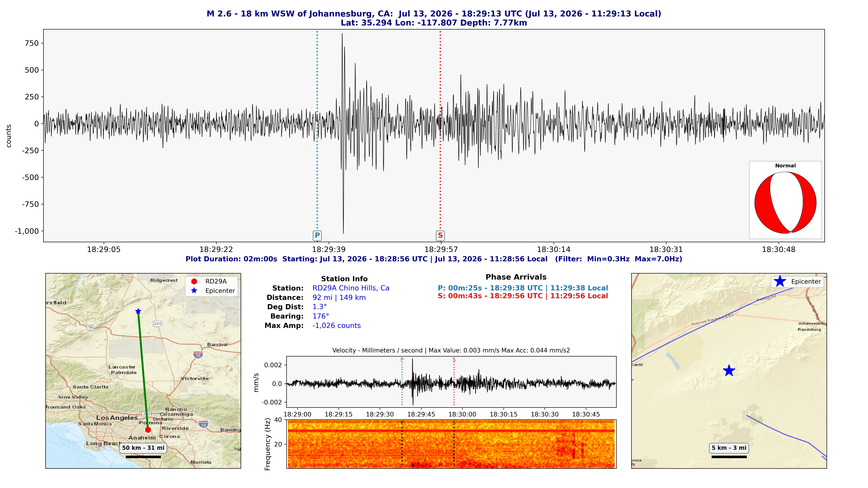Click the "Los Angeles" map label
868x488 pixels.
(117, 418)
